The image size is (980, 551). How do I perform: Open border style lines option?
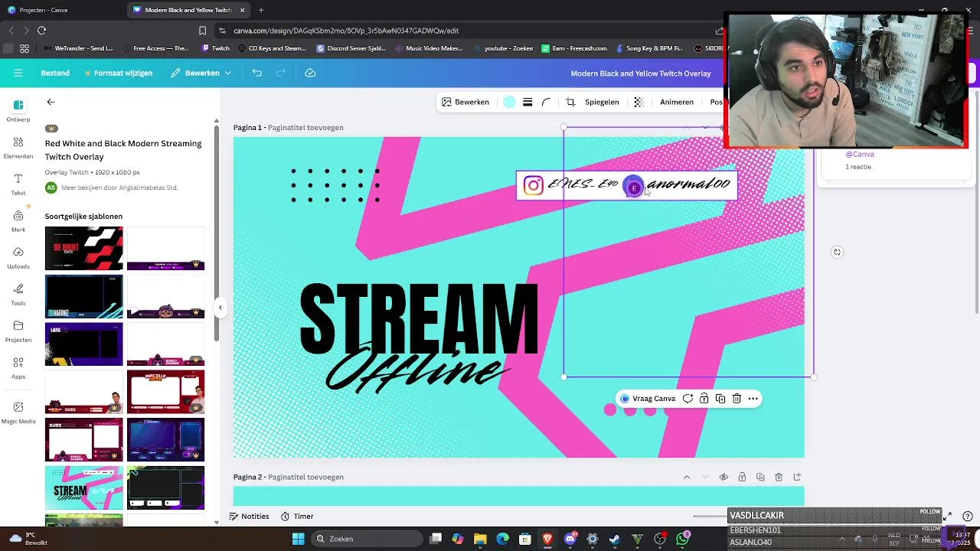[x=528, y=102]
